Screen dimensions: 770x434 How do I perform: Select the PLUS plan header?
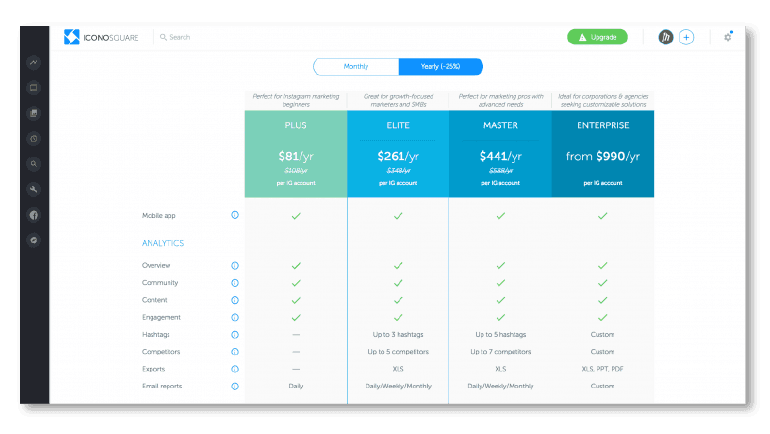tap(296, 126)
